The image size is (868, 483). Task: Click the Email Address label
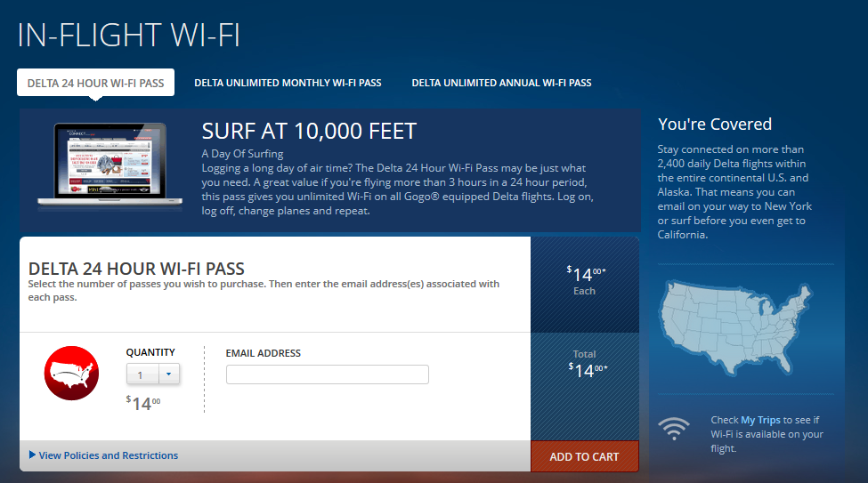(x=264, y=353)
